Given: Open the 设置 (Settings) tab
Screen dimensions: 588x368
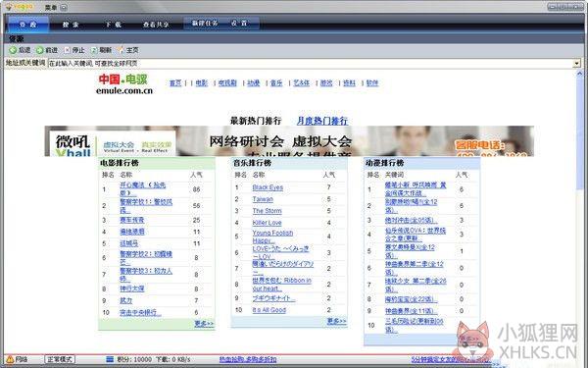Looking at the screenshot, I should 239,23.
